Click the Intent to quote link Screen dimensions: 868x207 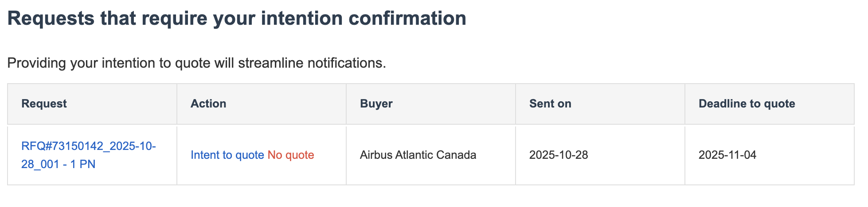coord(227,155)
